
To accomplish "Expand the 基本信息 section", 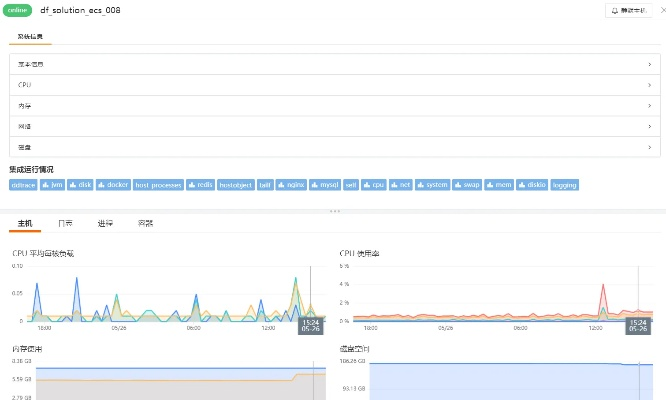I will point(332,64).
